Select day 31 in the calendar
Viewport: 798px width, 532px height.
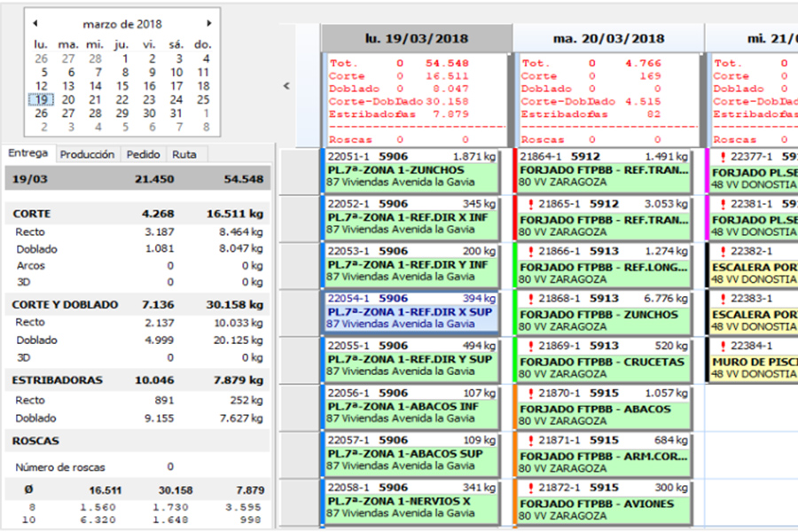click(176, 113)
